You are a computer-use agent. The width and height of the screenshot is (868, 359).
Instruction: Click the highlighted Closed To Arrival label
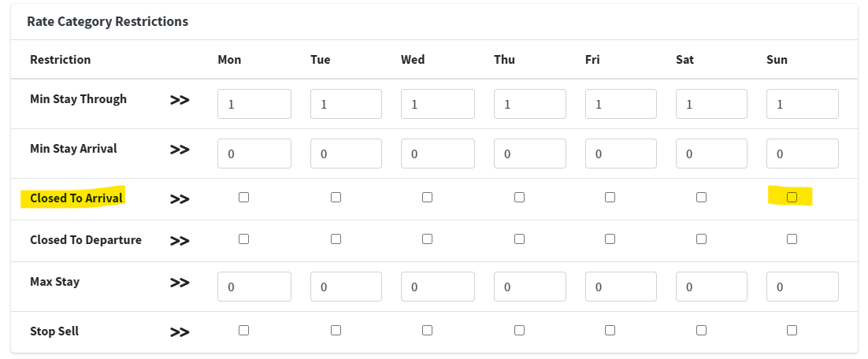[x=76, y=198]
